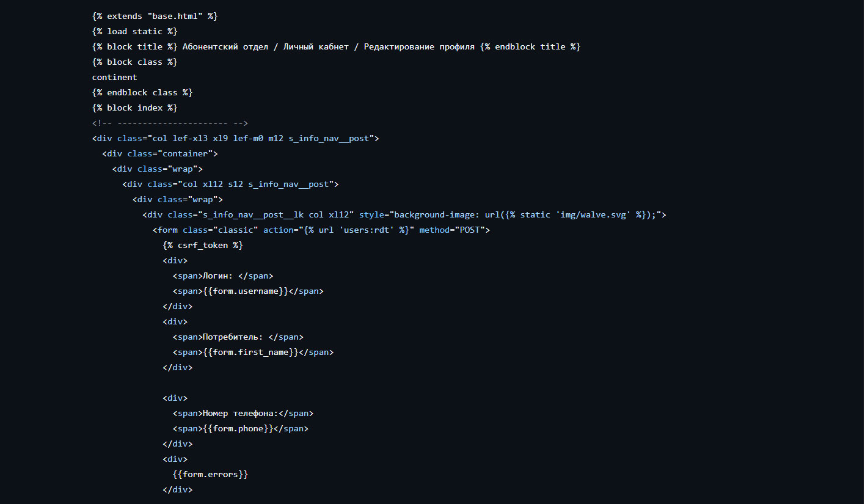Click the endblock class tag

pyautogui.click(x=142, y=92)
